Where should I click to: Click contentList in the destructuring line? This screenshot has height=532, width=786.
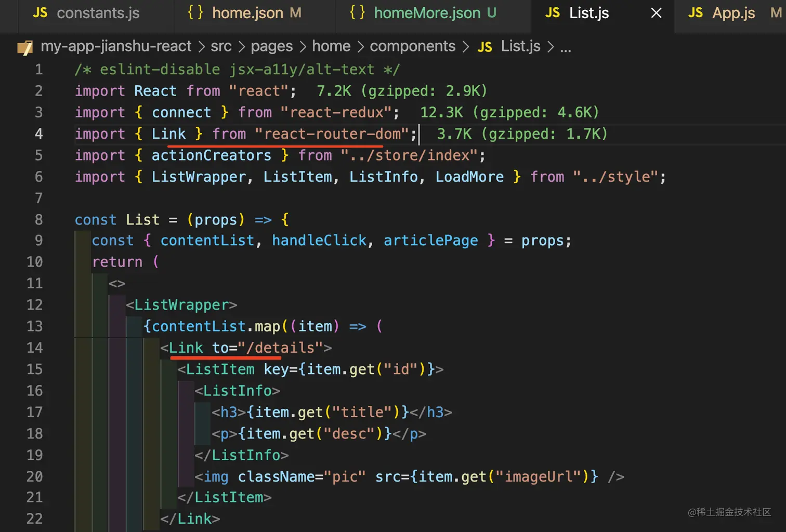(207, 241)
